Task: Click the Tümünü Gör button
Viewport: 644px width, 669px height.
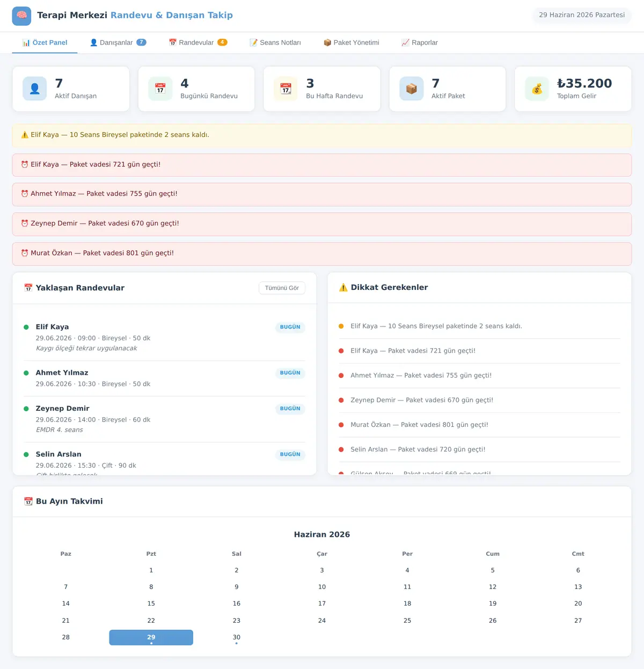Action: [x=282, y=288]
